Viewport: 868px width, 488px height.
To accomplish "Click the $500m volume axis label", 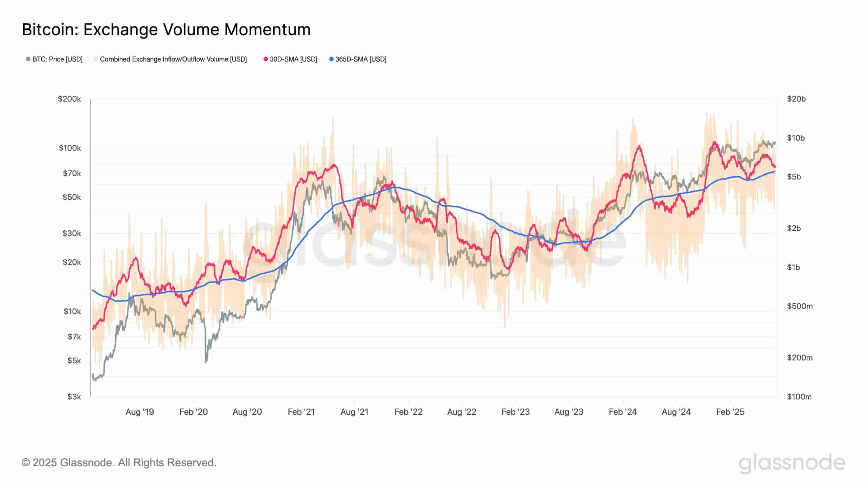I will [x=800, y=306].
